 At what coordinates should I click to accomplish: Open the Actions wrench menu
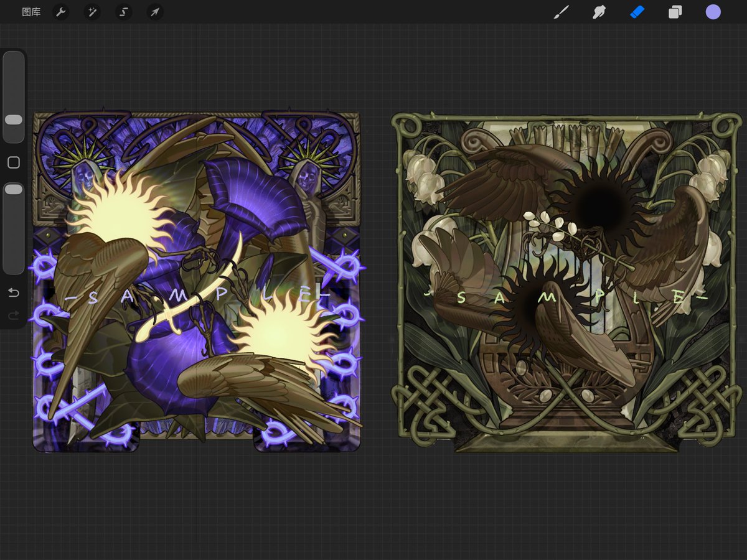(60, 12)
